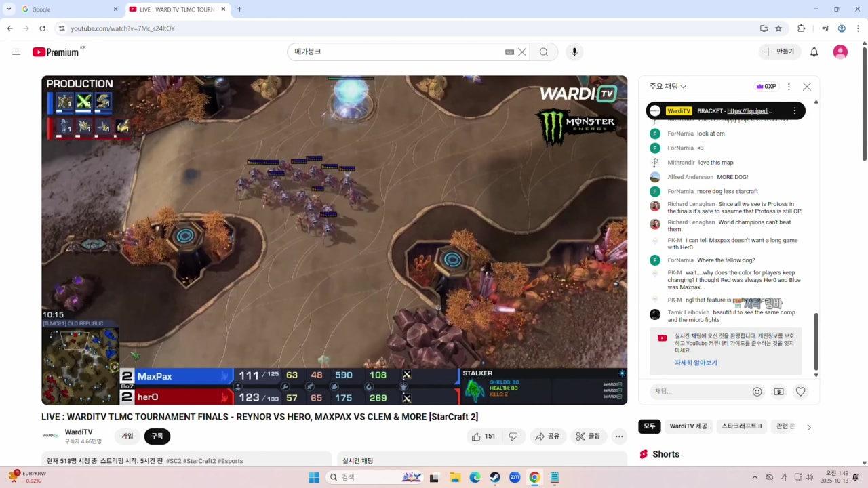Open the WardiTV channel name link
The height and width of the screenshot is (488, 868).
tap(79, 432)
